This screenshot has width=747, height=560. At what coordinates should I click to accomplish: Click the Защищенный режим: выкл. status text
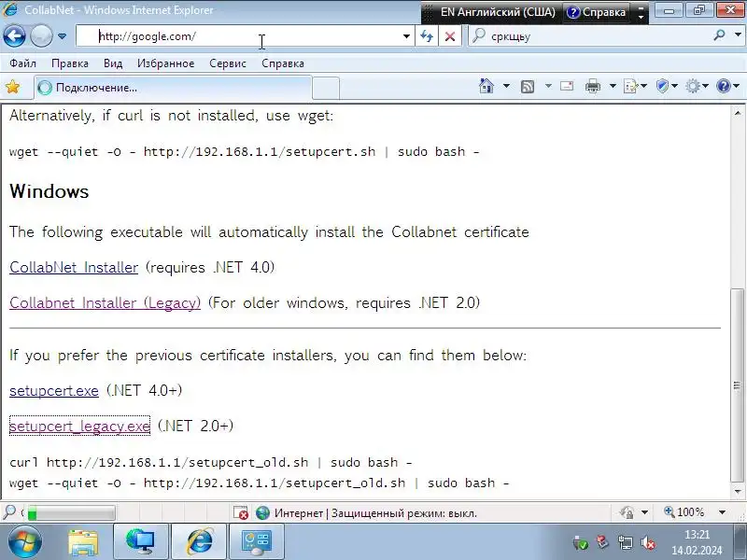pyautogui.click(x=404, y=513)
